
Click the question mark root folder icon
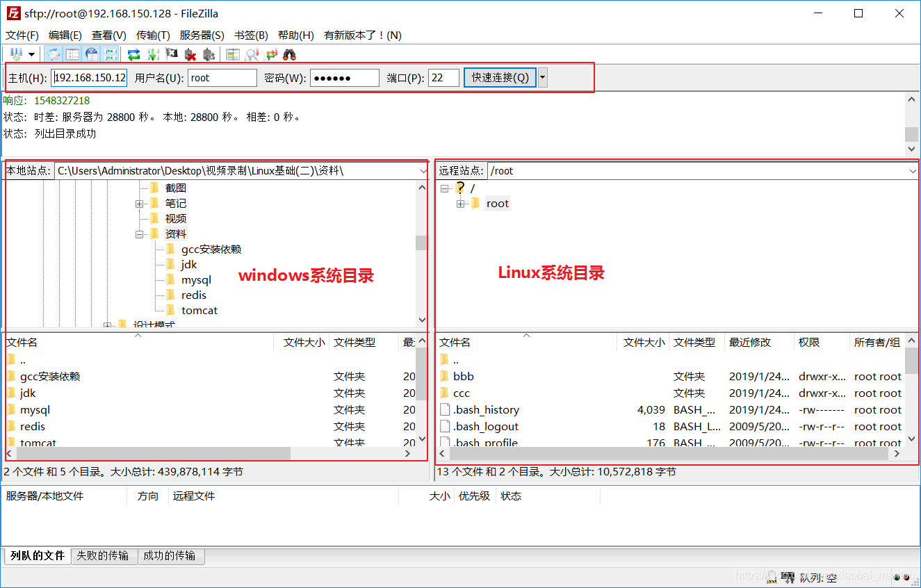pyautogui.click(x=459, y=188)
